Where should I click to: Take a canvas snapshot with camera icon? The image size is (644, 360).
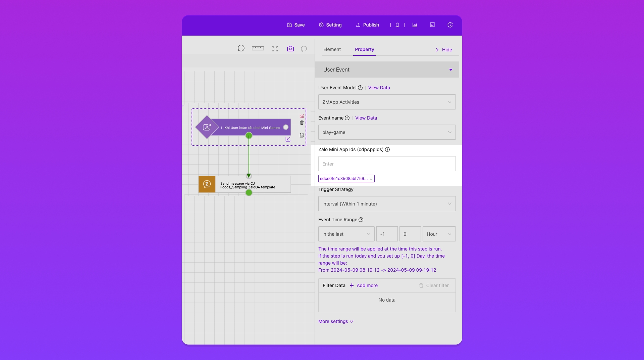(290, 49)
